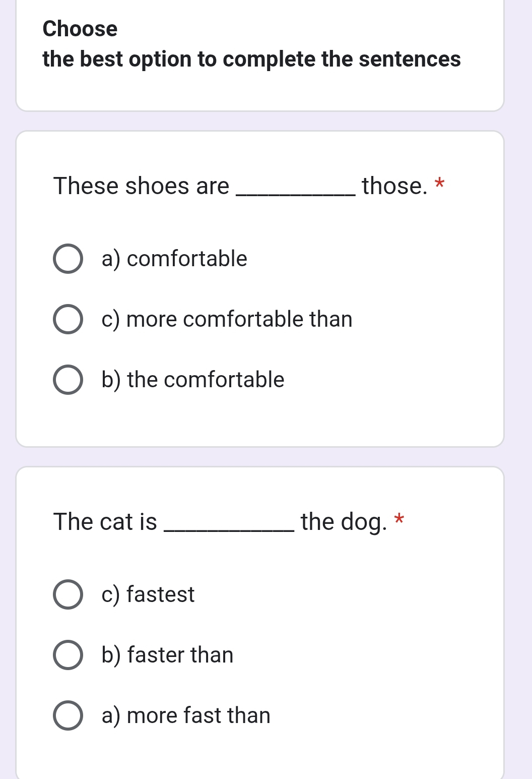Click the 'These shoes are' question text

click(141, 186)
